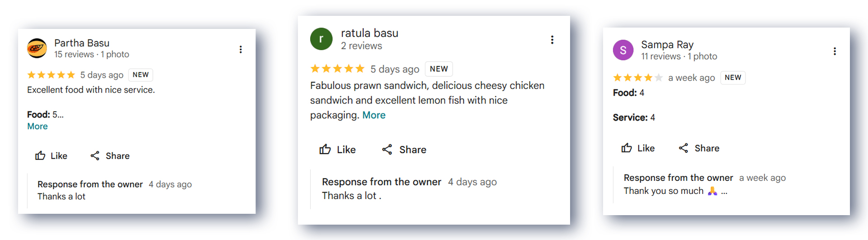Image resolution: width=868 pixels, height=240 pixels.
Task: Expand ratula basu's review with More link
Action: [374, 115]
